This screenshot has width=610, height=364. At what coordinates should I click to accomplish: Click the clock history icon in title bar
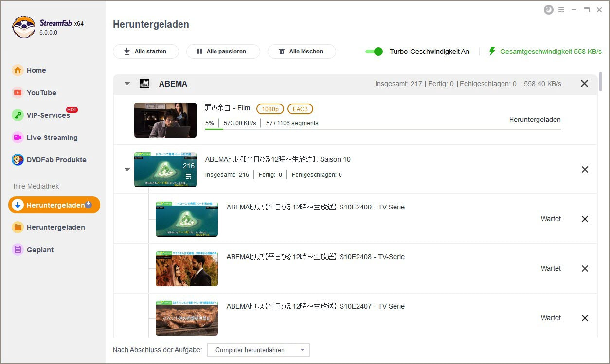(x=549, y=10)
